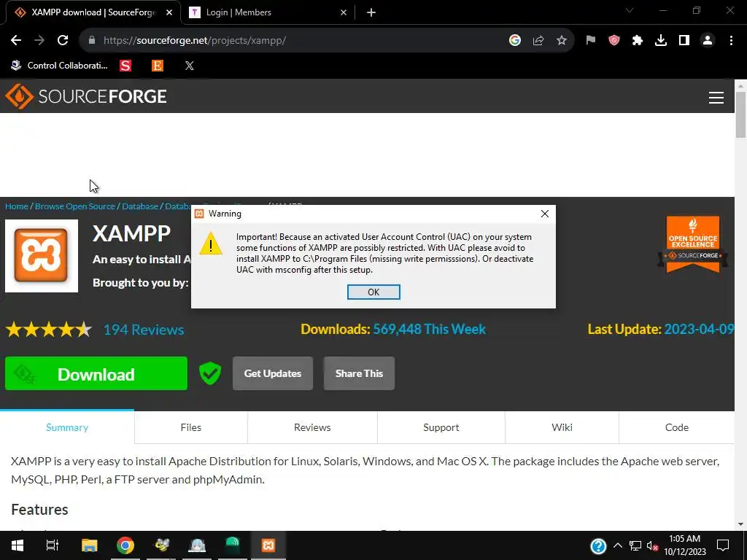Screen dimensions: 747x560
Task: Close the Login | Members tab
Action: (344, 12)
